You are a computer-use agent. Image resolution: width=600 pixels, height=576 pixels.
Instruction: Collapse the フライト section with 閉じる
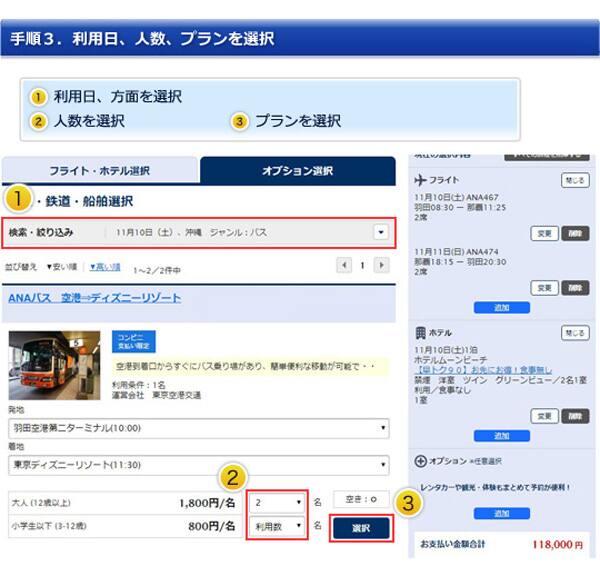coord(574,181)
